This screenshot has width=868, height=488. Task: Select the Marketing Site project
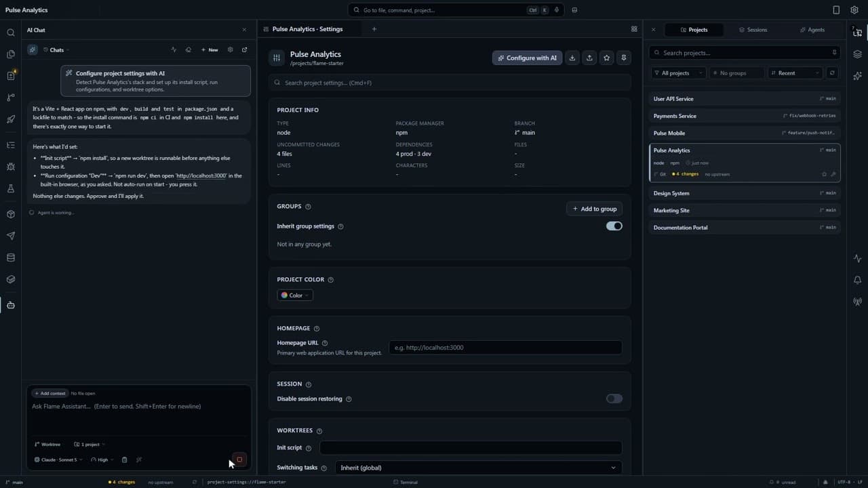coord(745,210)
